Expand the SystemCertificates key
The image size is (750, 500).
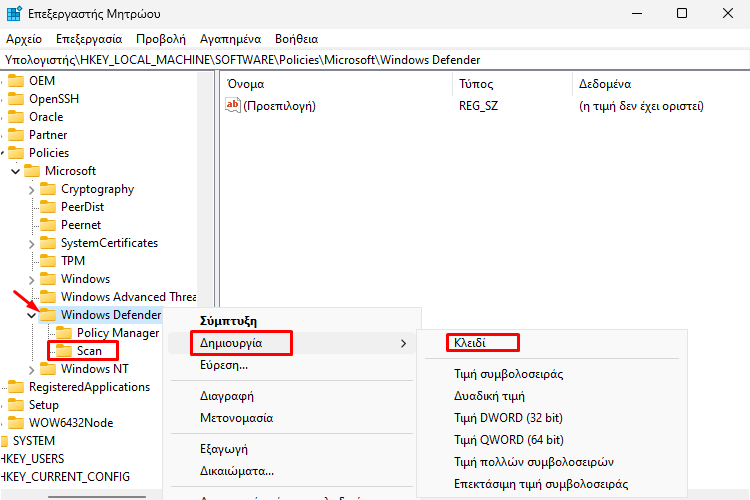pos(32,244)
